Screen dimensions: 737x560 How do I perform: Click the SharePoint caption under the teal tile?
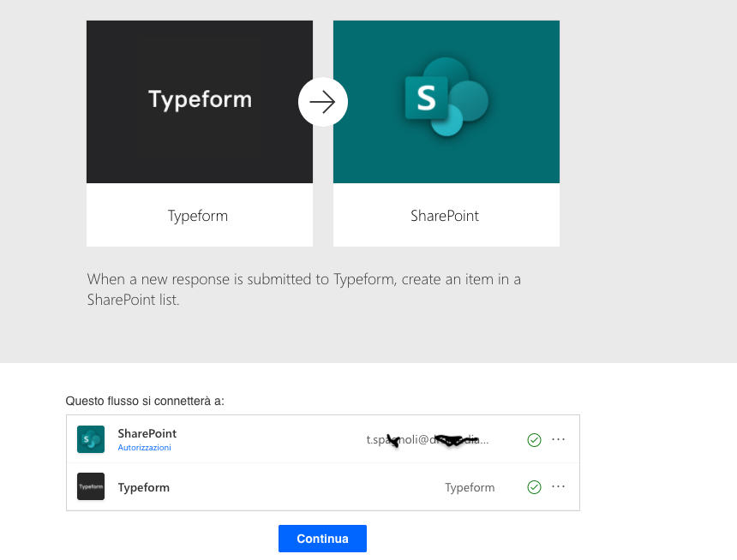tap(445, 216)
